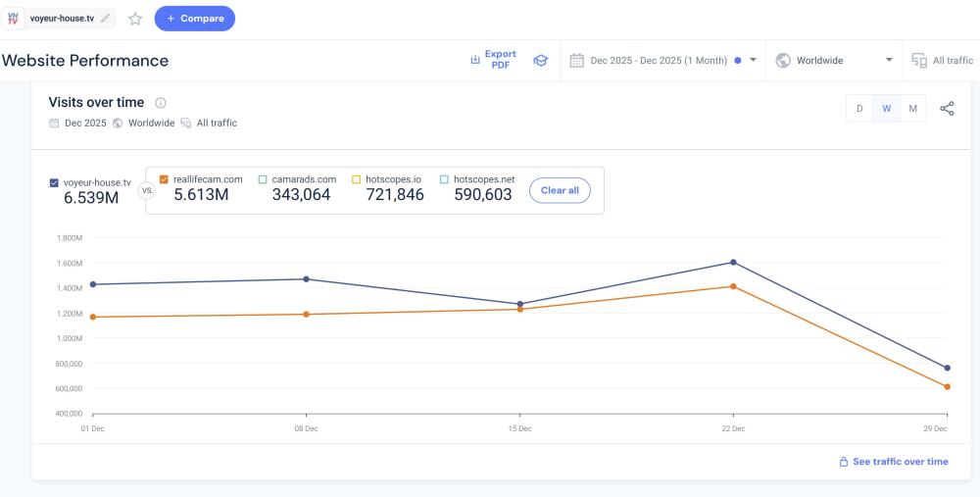The width and height of the screenshot is (980, 497).
Task: Click the info icon next to Visits over time
Action: 161,103
